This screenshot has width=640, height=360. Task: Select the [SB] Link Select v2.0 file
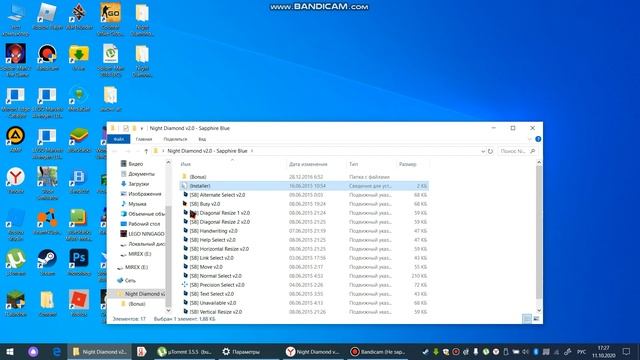point(304,258)
